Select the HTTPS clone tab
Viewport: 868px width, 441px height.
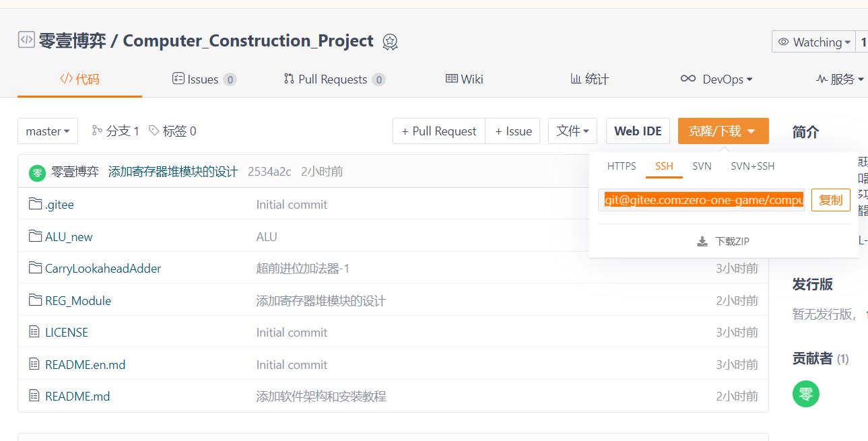pyautogui.click(x=622, y=166)
